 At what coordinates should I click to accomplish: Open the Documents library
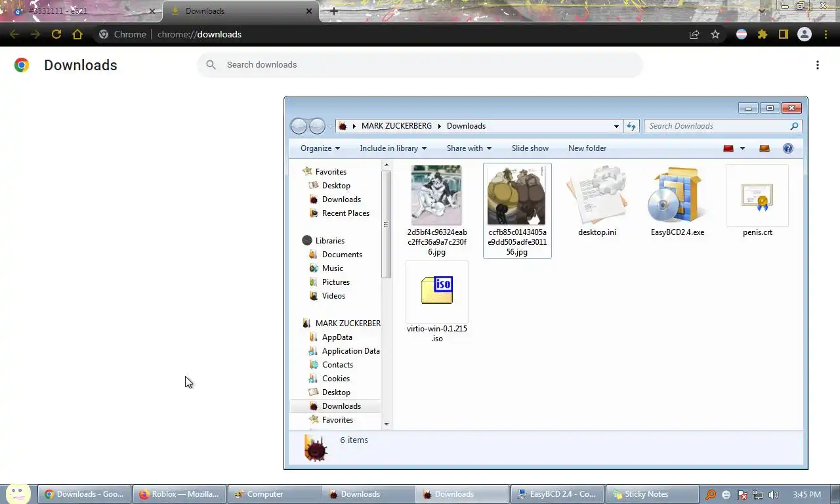pos(342,255)
